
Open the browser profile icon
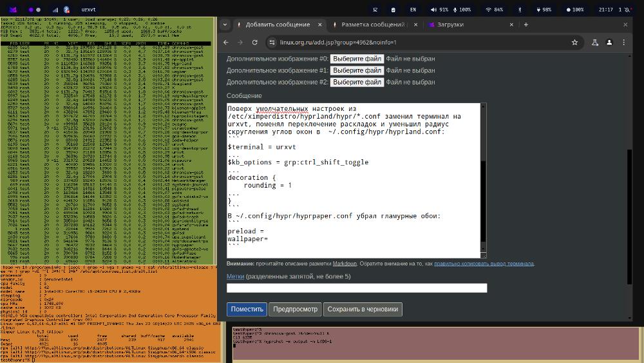(609, 43)
